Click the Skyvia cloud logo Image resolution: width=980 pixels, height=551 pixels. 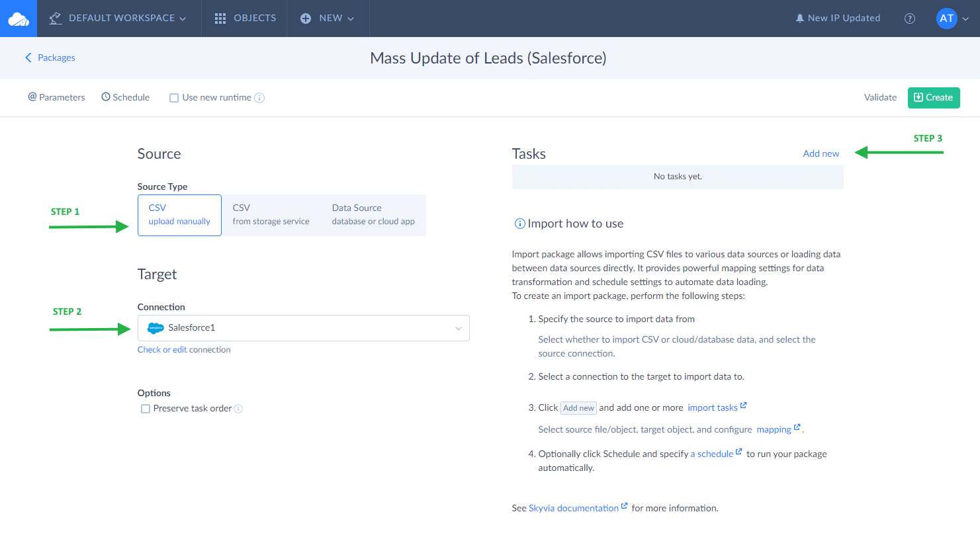click(18, 19)
